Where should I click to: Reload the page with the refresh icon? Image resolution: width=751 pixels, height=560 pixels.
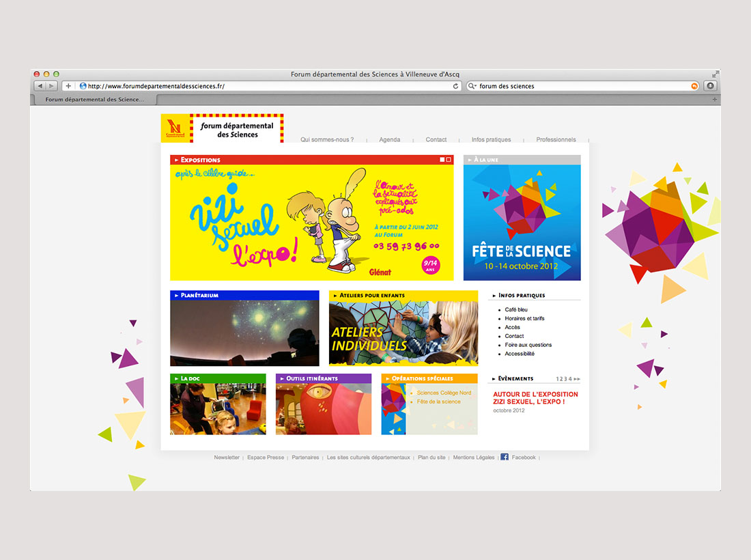click(455, 86)
